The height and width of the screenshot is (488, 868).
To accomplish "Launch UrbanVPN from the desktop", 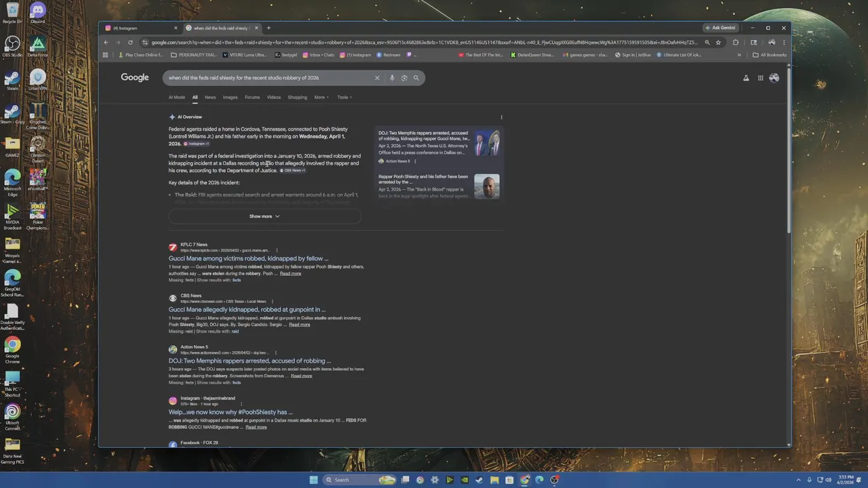I will 38,80.
